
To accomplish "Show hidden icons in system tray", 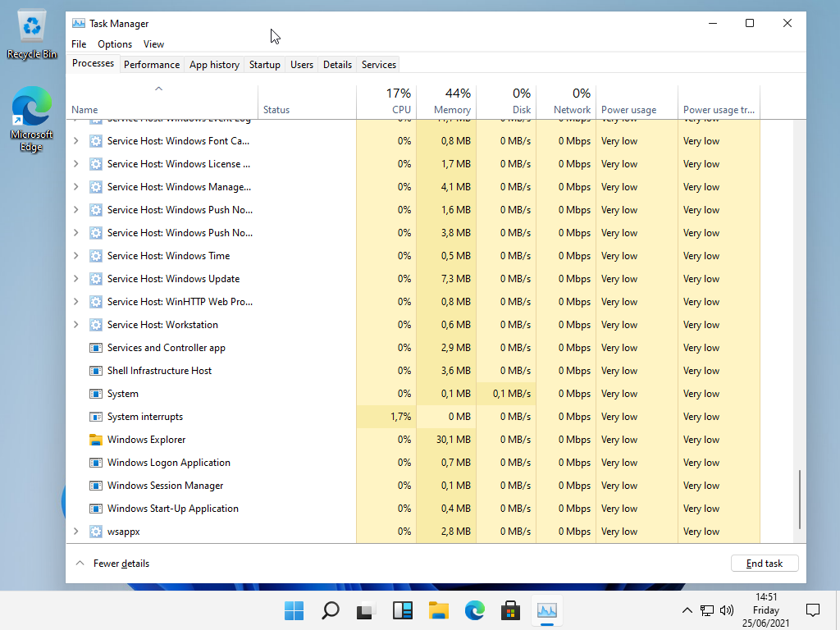I will tap(687, 610).
